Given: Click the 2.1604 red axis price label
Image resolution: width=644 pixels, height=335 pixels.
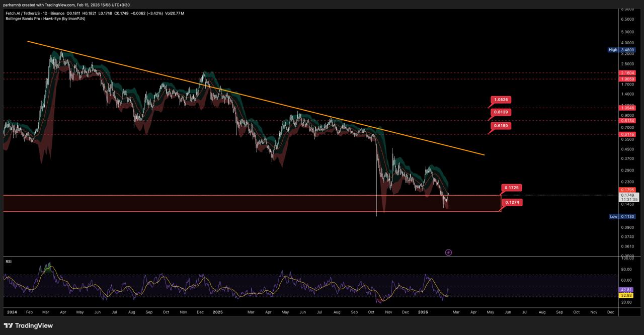Looking at the screenshot, I should [x=627, y=73].
